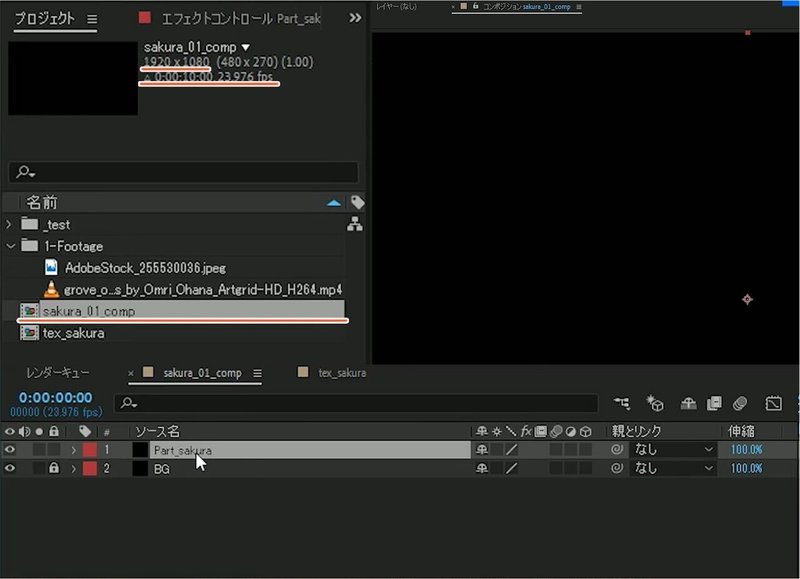Close the sakura_01_comp timeline tab
This screenshot has width=800, height=579.
coord(131,373)
